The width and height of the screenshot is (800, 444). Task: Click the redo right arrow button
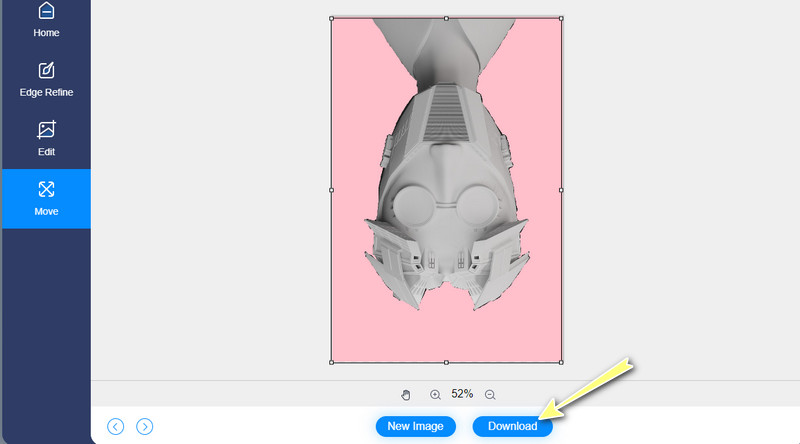click(x=145, y=427)
